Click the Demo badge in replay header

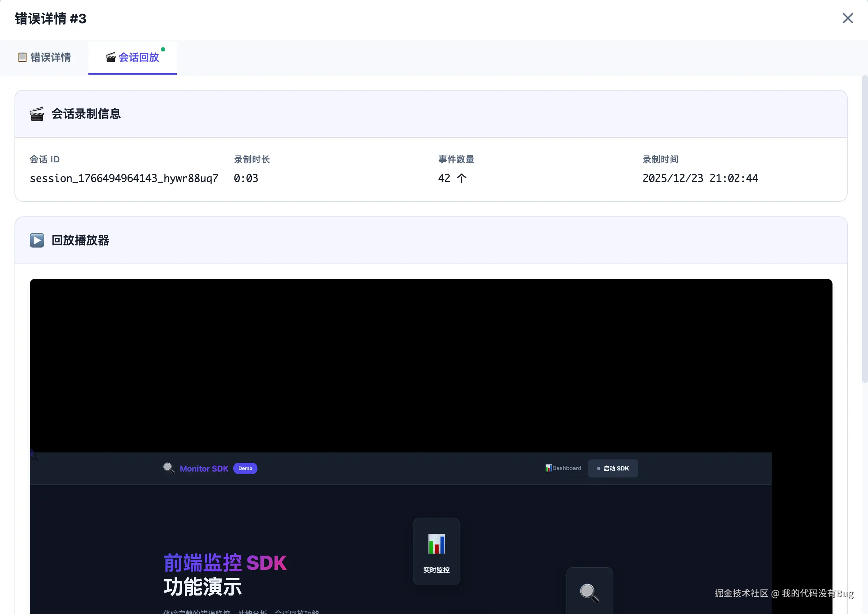point(245,468)
